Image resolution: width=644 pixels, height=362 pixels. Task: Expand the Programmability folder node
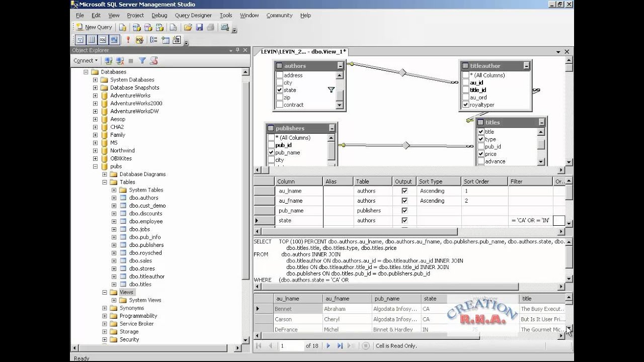pyautogui.click(x=105, y=316)
